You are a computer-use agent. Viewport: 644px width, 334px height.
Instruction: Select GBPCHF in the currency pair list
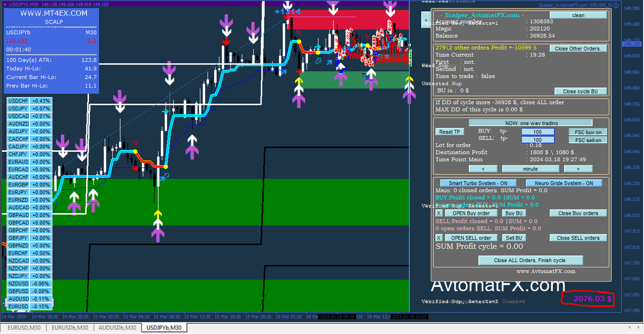18,230
